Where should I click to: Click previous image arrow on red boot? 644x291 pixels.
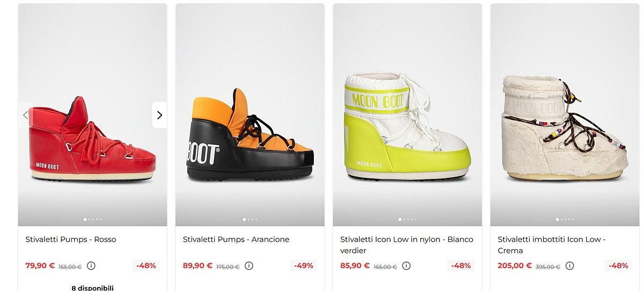(x=25, y=115)
